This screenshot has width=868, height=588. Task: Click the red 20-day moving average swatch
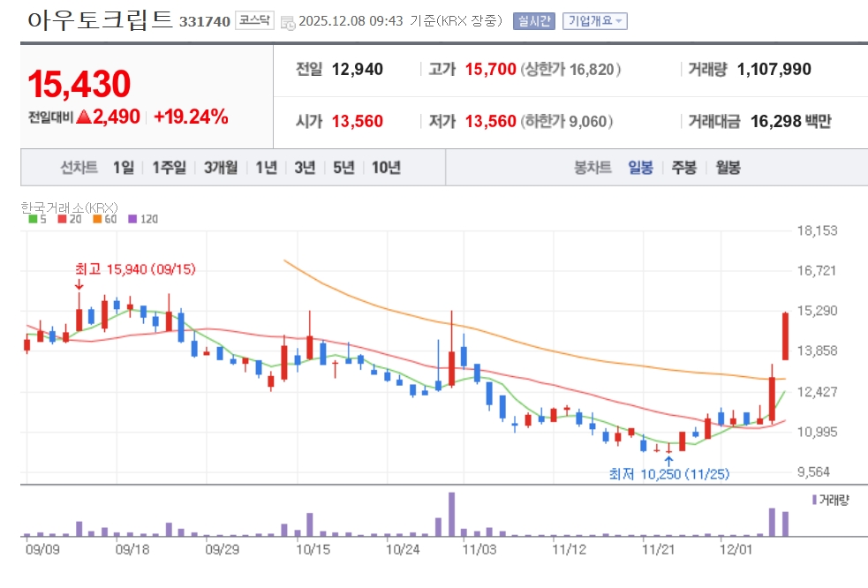point(63,219)
